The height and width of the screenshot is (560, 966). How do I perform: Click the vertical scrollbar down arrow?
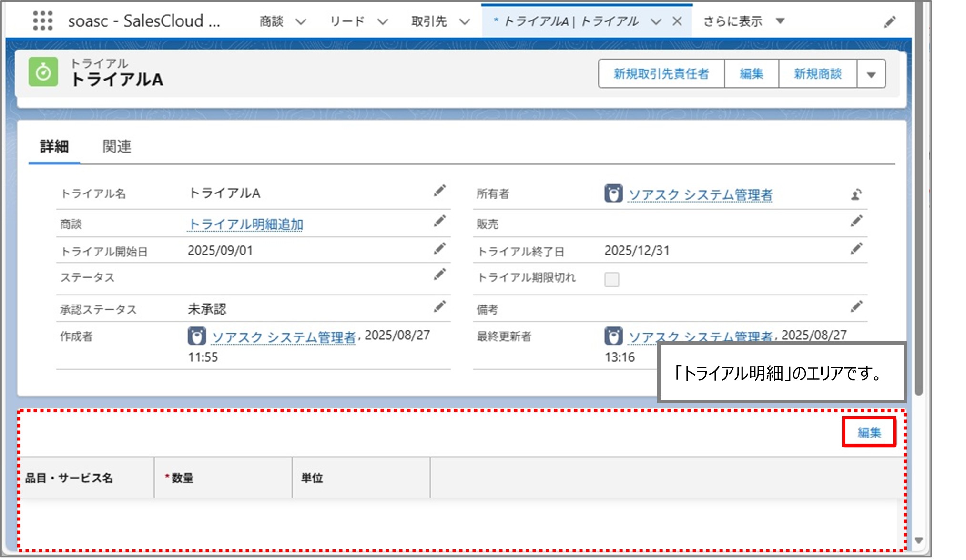(919, 541)
